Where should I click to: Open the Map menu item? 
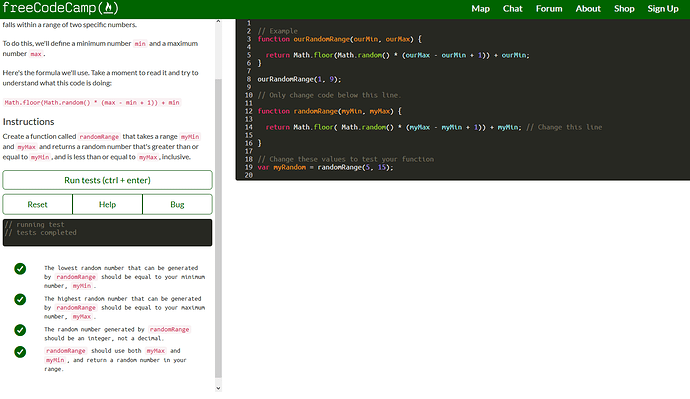coord(481,9)
